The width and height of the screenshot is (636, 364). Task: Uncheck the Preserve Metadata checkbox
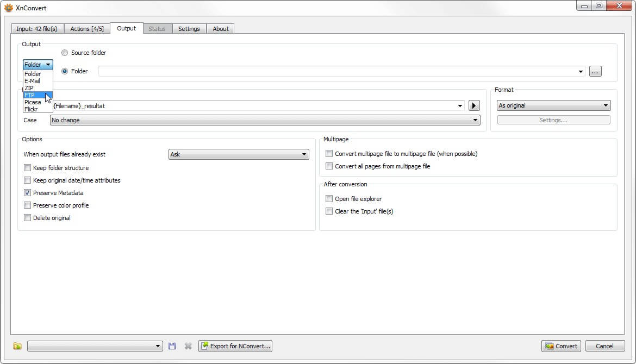27,192
